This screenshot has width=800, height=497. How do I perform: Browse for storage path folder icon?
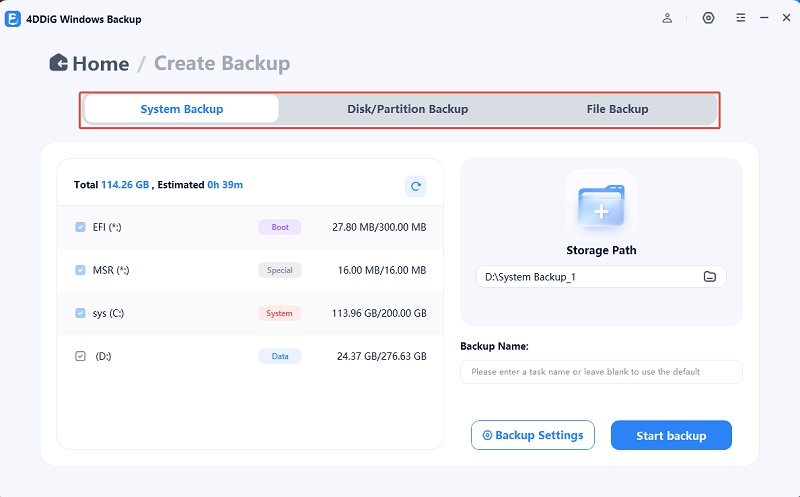pyautogui.click(x=710, y=277)
